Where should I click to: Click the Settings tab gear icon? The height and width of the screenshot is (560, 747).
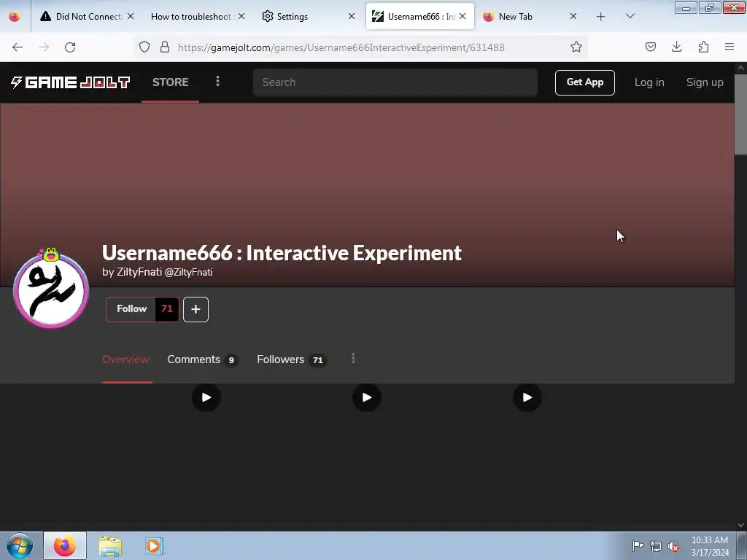pos(268,16)
